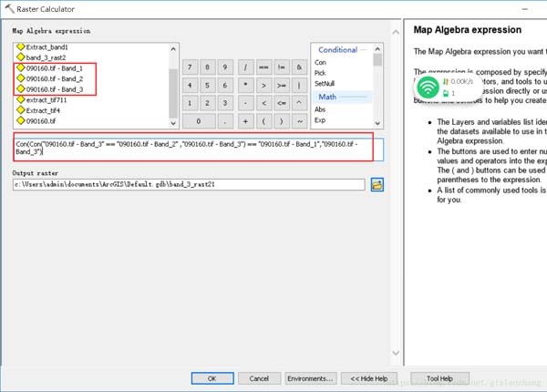Insert the greater-than (>) operator
The width and height of the screenshot is (547, 392).
[263, 85]
